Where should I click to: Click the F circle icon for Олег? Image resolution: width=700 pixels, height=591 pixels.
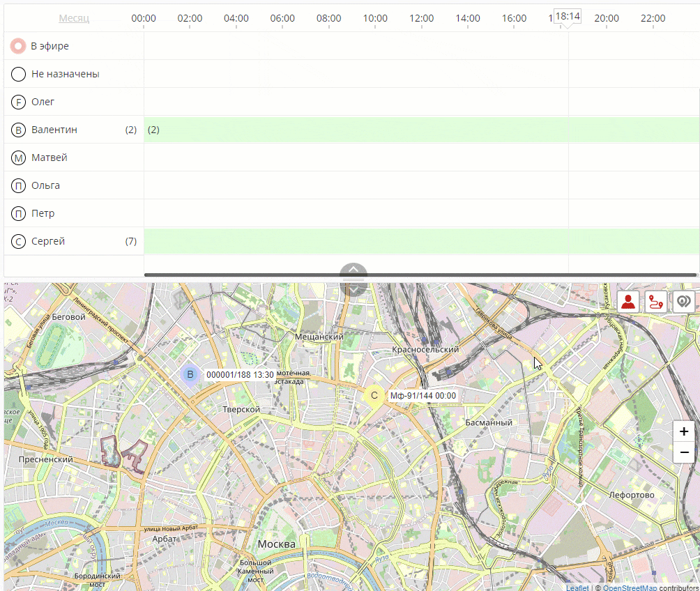(18, 102)
